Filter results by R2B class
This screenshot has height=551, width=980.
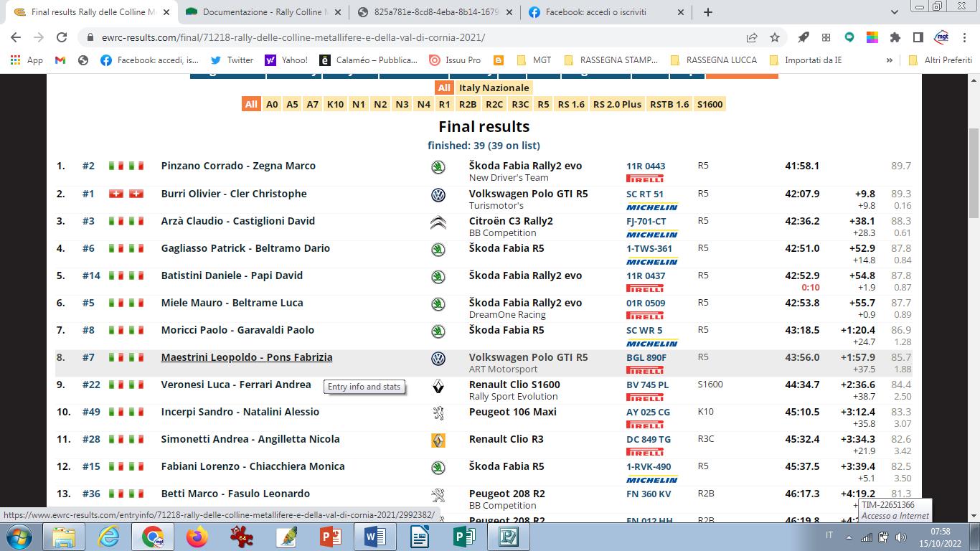point(468,104)
